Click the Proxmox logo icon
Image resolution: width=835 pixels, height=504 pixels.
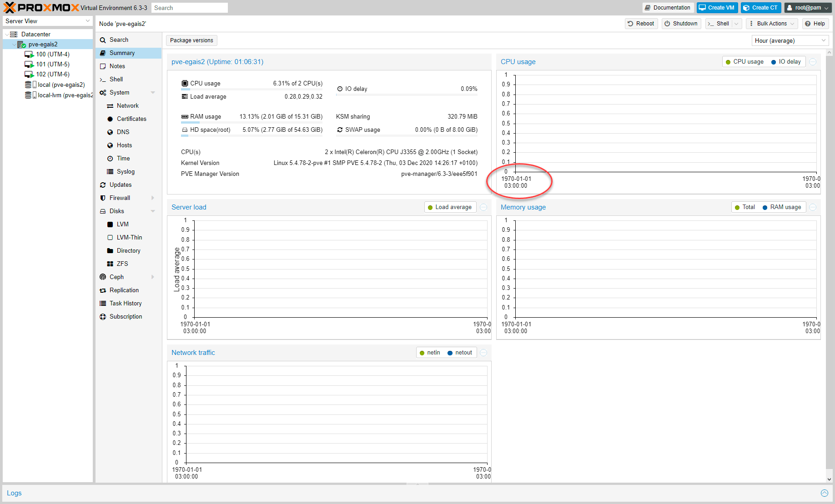click(x=10, y=8)
